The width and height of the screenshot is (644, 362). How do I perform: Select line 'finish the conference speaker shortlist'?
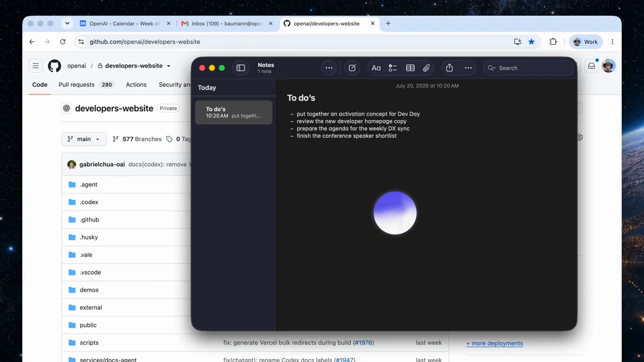(x=346, y=136)
